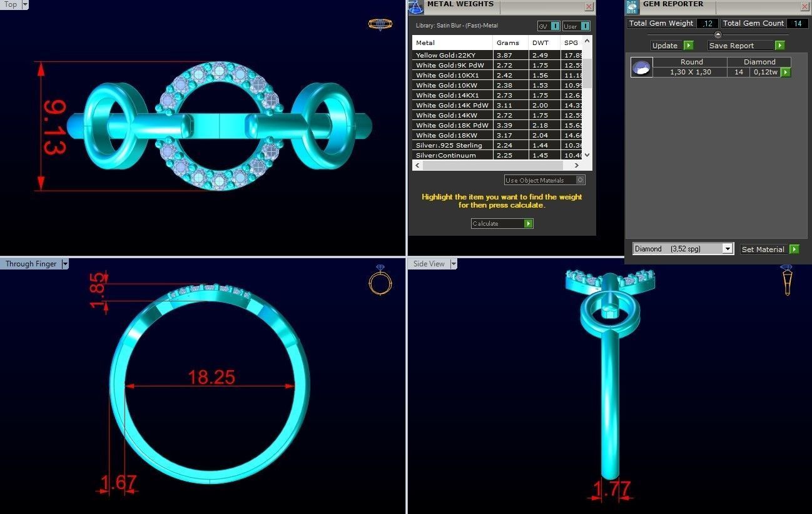This screenshot has height=514, width=812.
Task: Click the metal table scroll-down arrow
Action: coord(587,155)
